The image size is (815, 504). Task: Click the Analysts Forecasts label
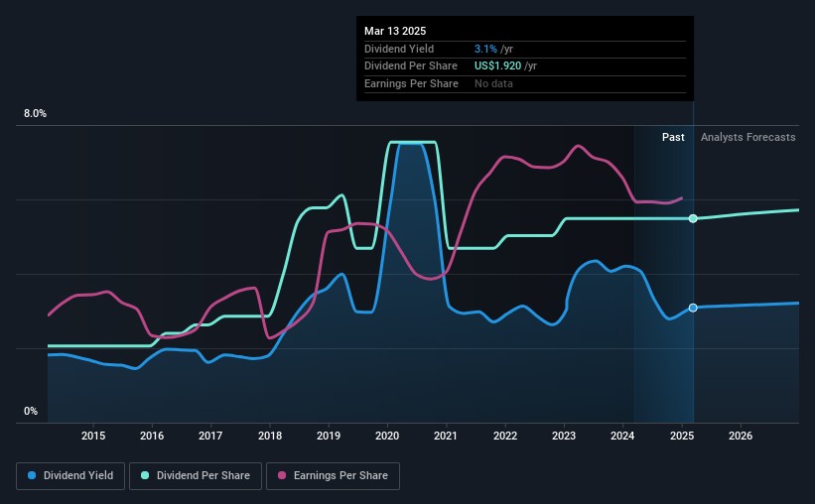click(747, 138)
